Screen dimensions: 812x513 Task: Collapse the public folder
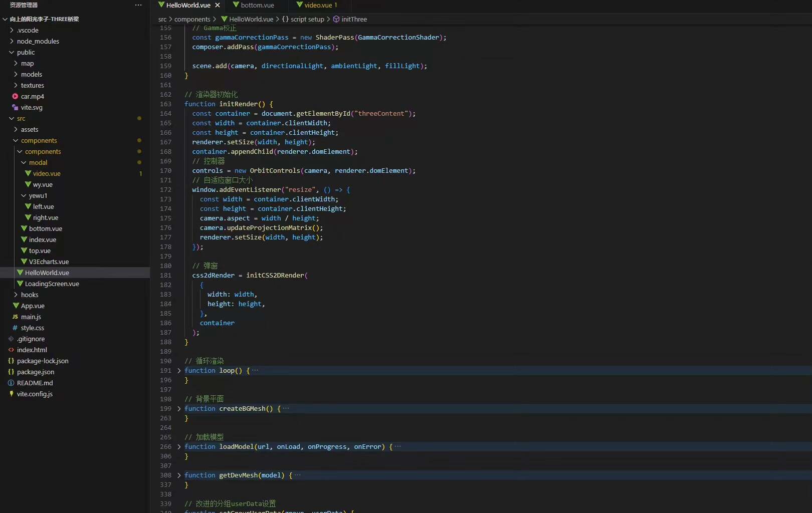(x=26, y=52)
